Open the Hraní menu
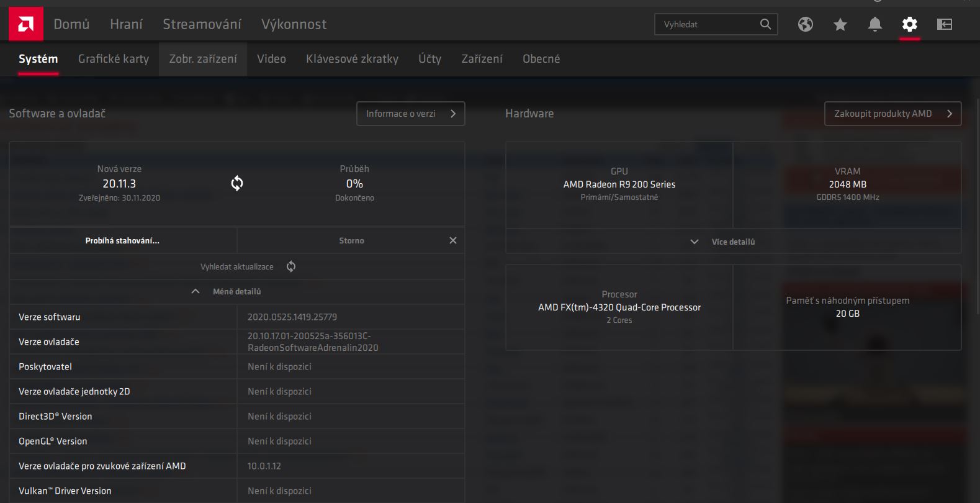980x503 pixels. (126, 24)
